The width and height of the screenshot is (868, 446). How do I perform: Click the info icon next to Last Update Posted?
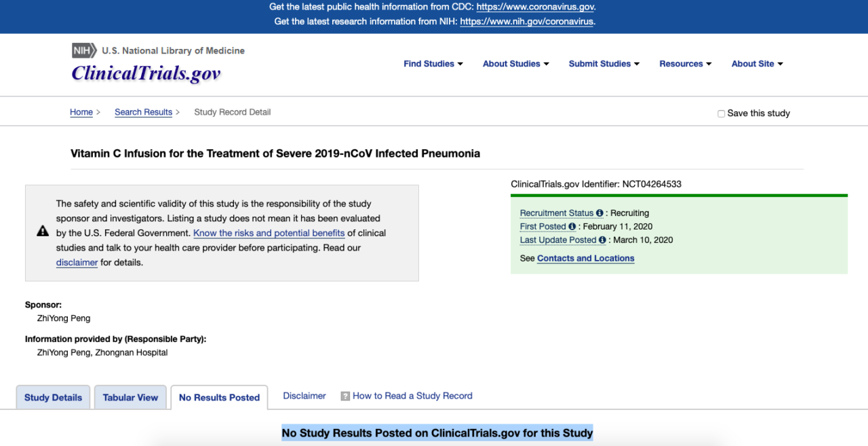point(603,240)
